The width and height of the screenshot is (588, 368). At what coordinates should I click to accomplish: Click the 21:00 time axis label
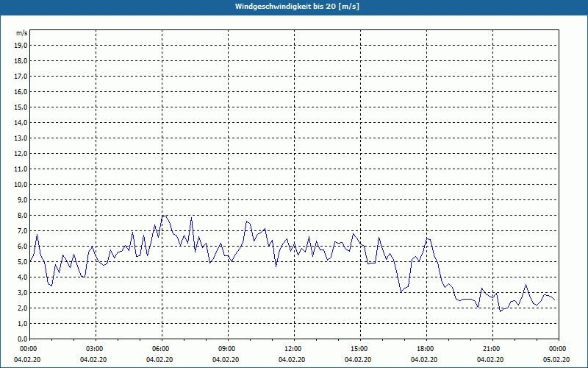(492, 349)
